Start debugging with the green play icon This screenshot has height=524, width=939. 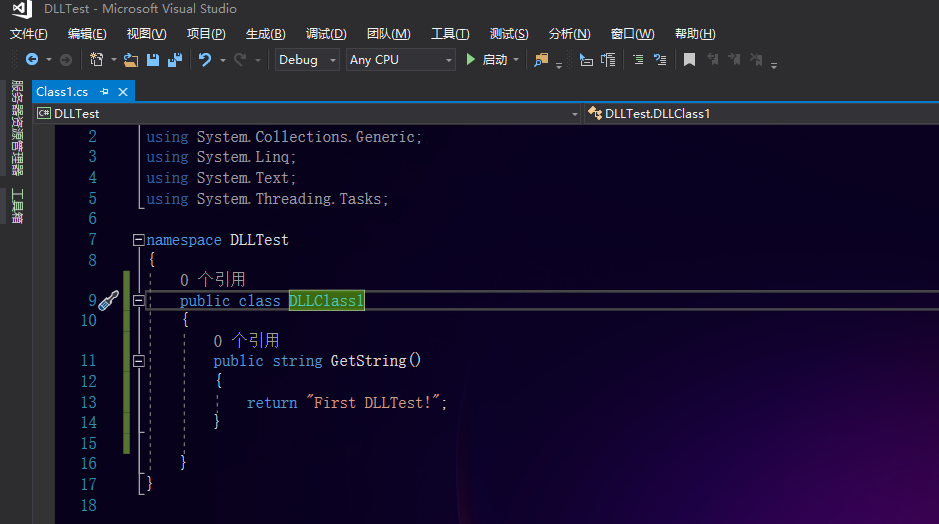tap(471, 59)
